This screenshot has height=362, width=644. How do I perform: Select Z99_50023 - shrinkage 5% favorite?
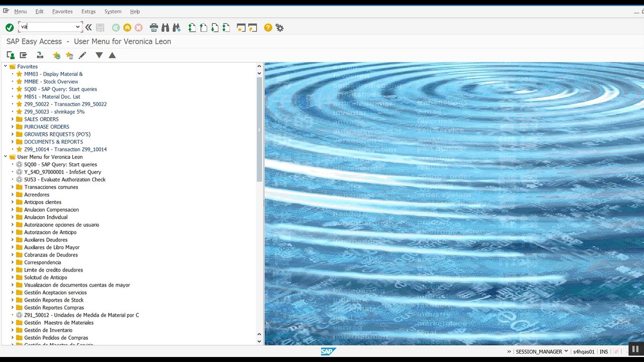(x=54, y=112)
